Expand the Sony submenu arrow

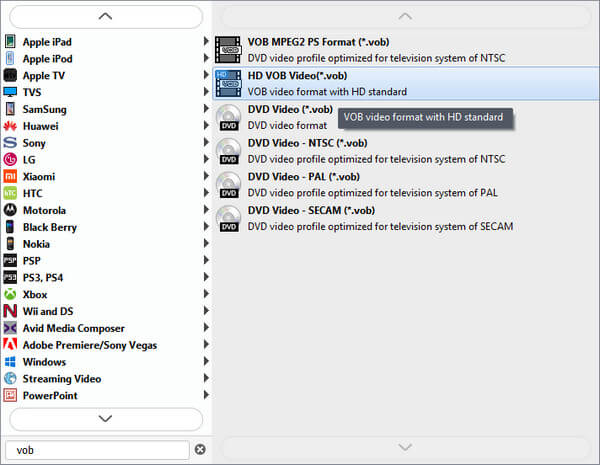pos(206,142)
